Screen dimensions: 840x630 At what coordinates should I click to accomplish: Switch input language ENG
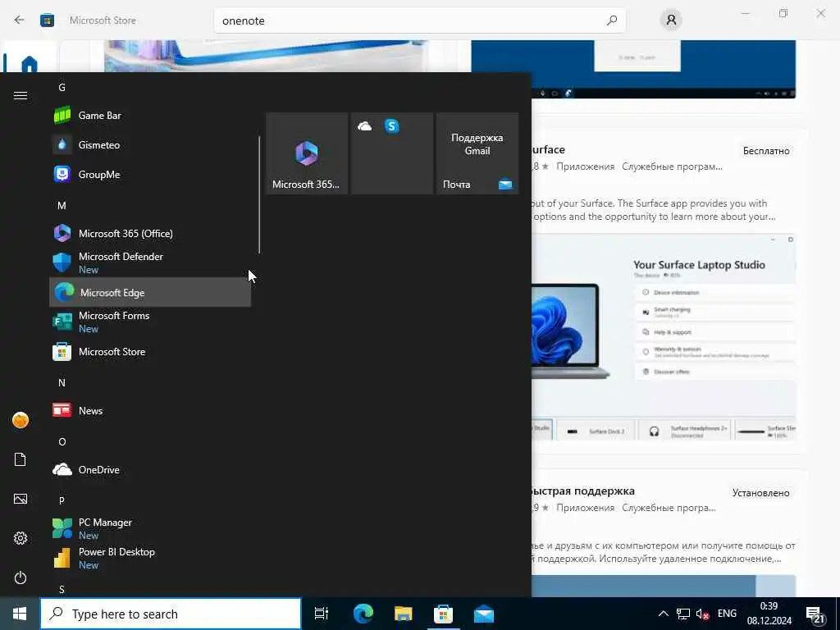click(x=727, y=614)
